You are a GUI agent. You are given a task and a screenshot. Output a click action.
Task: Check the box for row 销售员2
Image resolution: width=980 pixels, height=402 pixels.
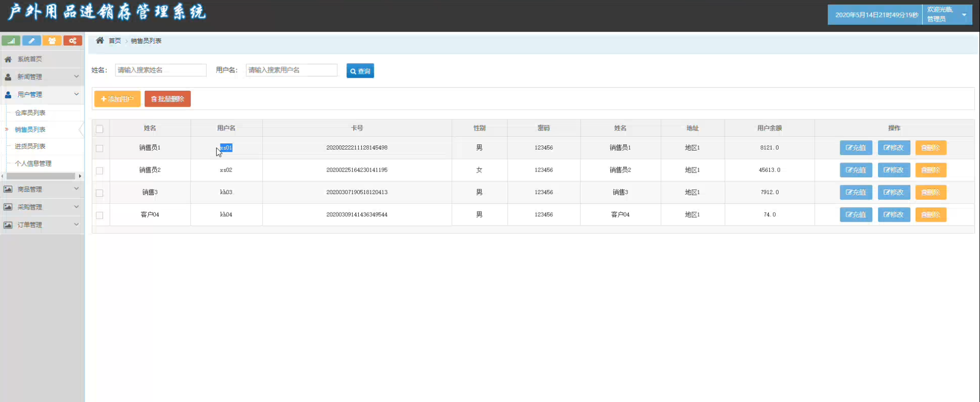click(99, 171)
